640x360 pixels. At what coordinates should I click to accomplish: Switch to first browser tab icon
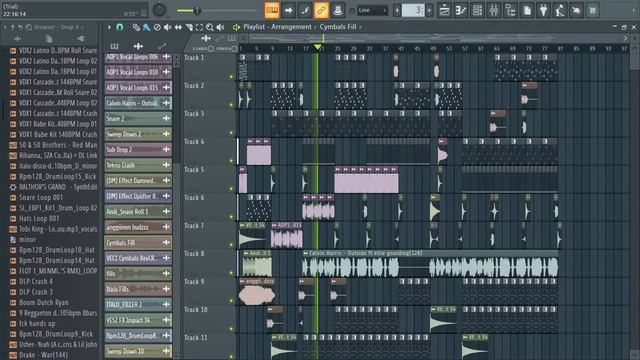(x=18, y=39)
